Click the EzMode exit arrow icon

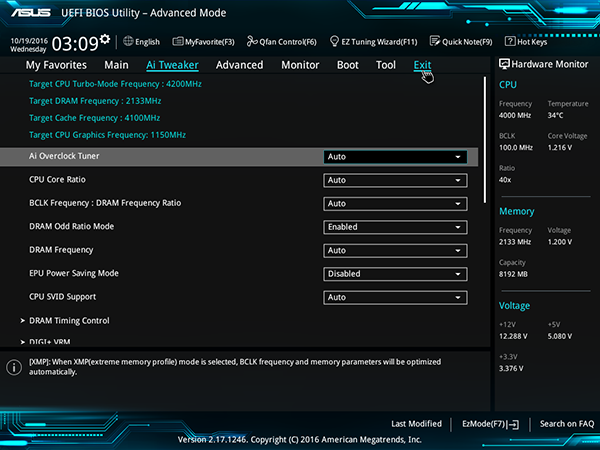pos(514,424)
